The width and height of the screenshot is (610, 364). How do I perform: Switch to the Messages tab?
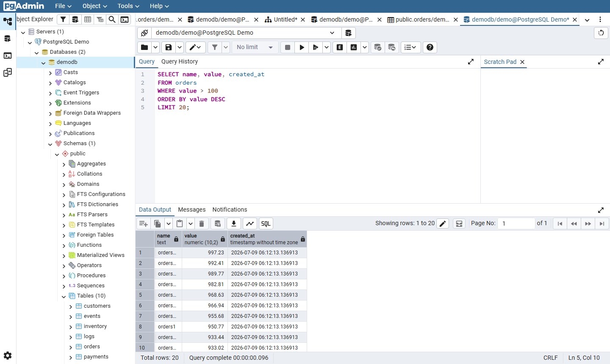click(192, 210)
